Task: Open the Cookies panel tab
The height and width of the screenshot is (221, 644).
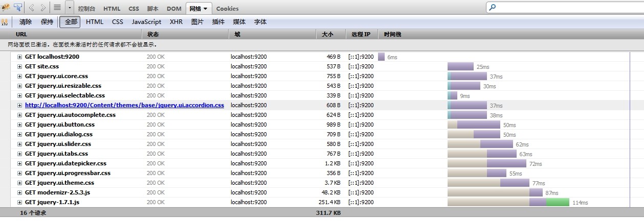Action: pyautogui.click(x=227, y=9)
